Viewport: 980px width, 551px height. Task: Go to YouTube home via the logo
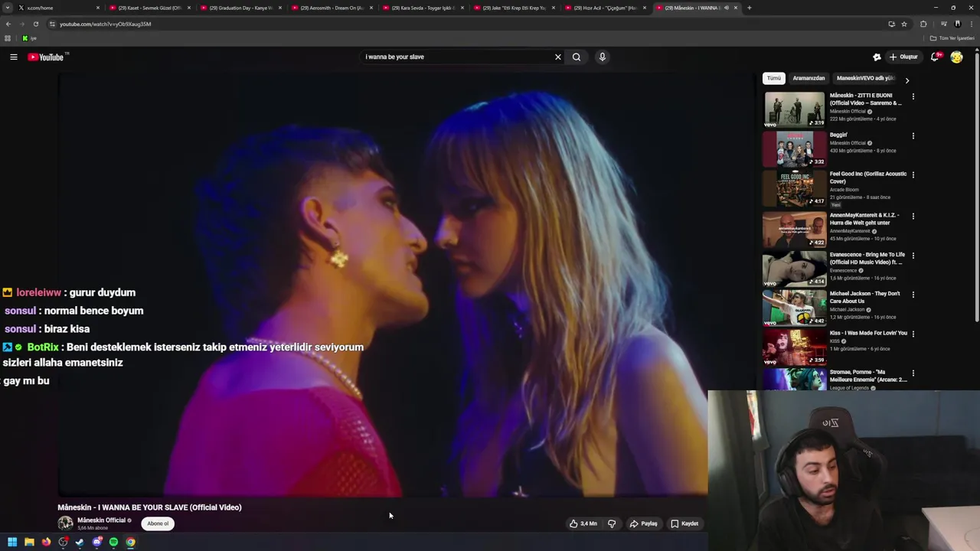click(x=46, y=57)
